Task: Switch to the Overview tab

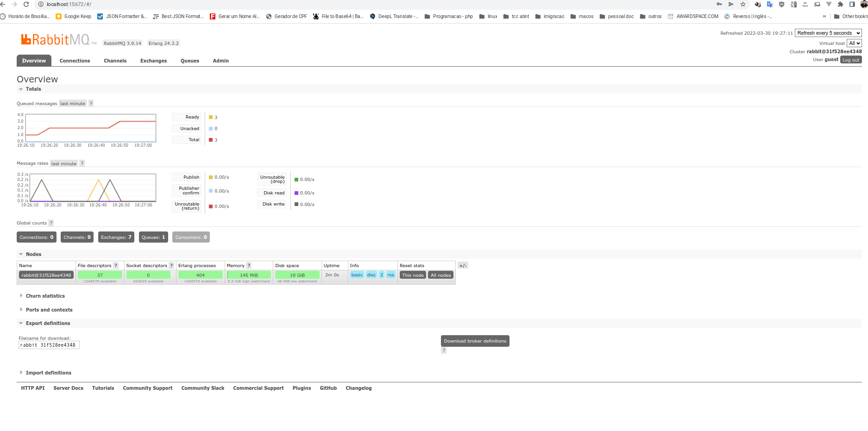Action: point(34,61)
